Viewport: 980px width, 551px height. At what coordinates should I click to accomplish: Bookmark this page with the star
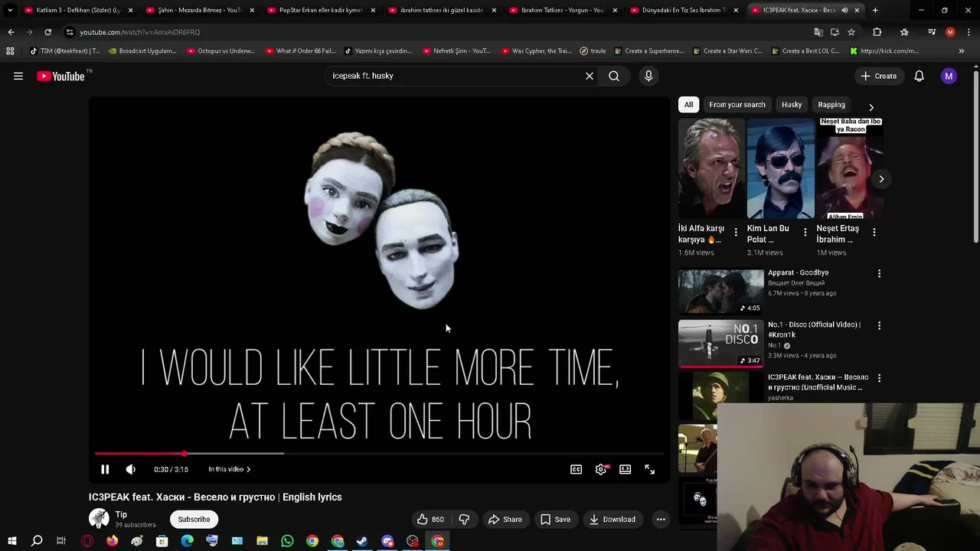coord(851,32)
